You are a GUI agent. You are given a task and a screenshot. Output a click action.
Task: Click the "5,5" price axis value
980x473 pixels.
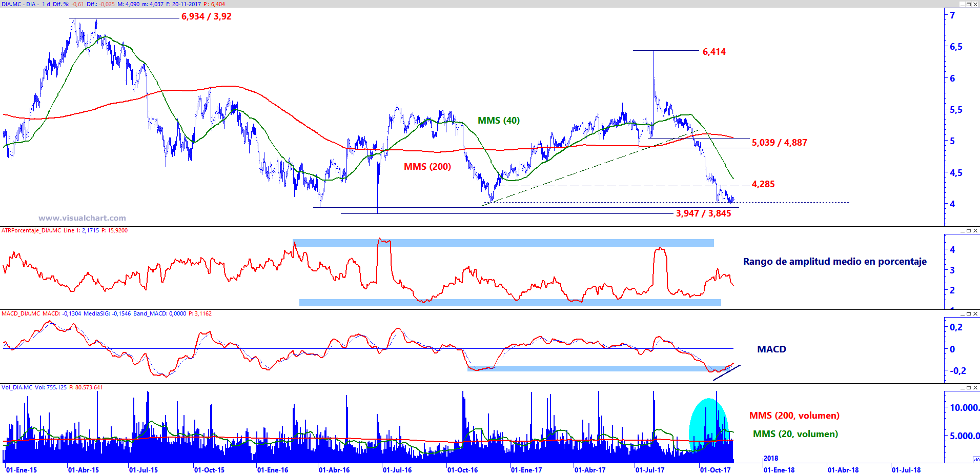(x=956, y=110)
